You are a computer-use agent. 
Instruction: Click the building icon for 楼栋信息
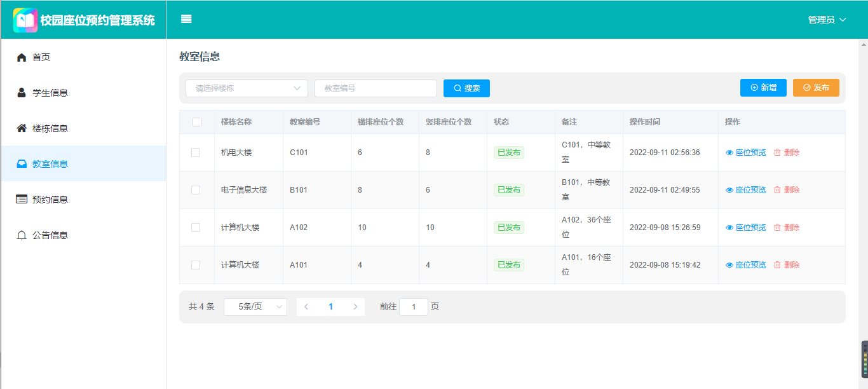click(x=22, y=128)
